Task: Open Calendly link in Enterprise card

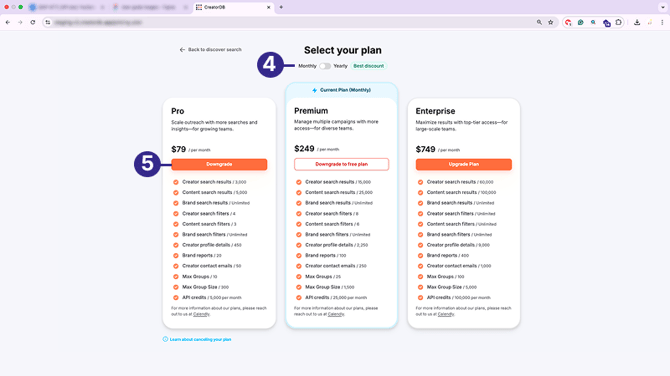Action: [x=446, y=314]
